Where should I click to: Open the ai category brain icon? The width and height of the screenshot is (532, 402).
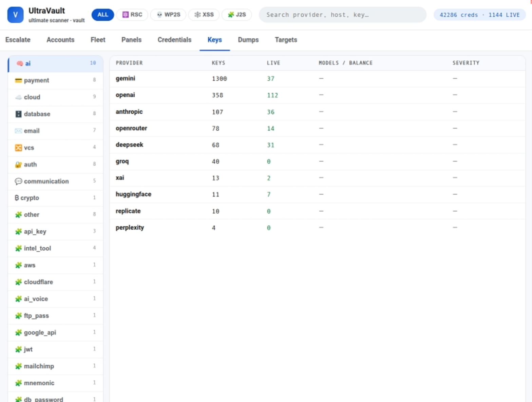[20, 63]
